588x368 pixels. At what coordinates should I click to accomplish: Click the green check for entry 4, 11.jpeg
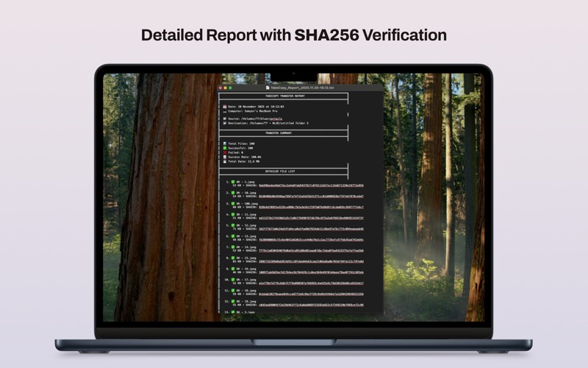tap(233, 214)
